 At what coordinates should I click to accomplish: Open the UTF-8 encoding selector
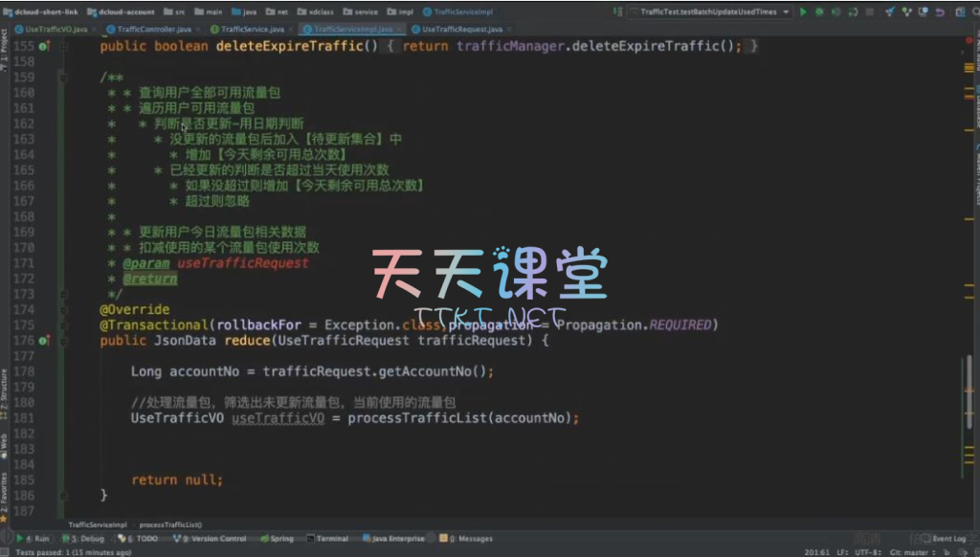tap(867, 552)
